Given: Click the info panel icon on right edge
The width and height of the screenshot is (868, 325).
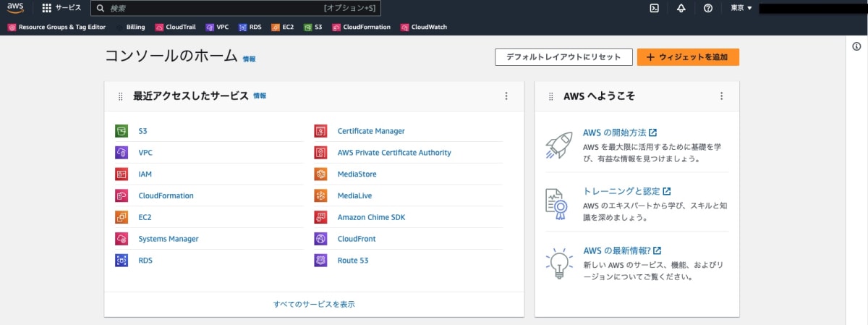Looking at the screenshot, I should pos(856,46).
